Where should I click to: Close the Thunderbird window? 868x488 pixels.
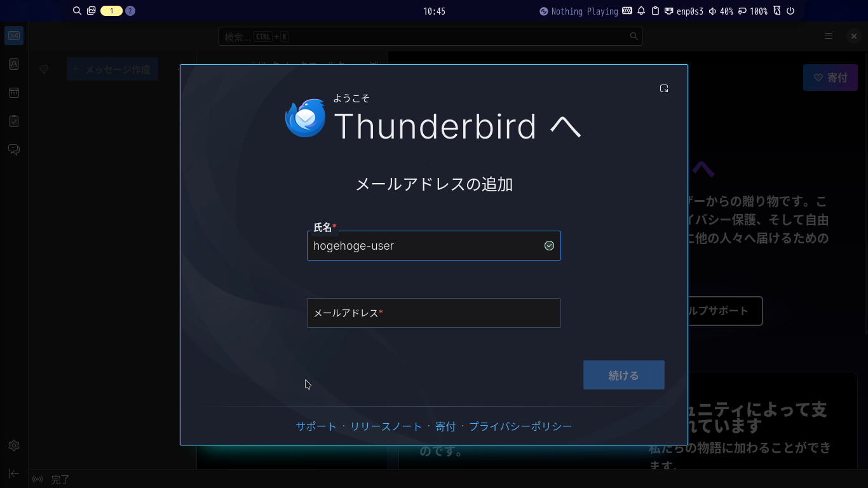[854, 36]
